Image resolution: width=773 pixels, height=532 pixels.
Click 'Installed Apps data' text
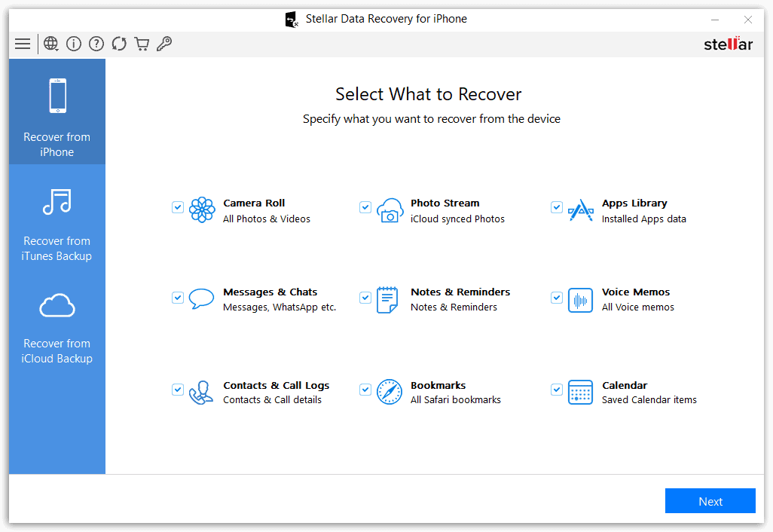(644, 219)
